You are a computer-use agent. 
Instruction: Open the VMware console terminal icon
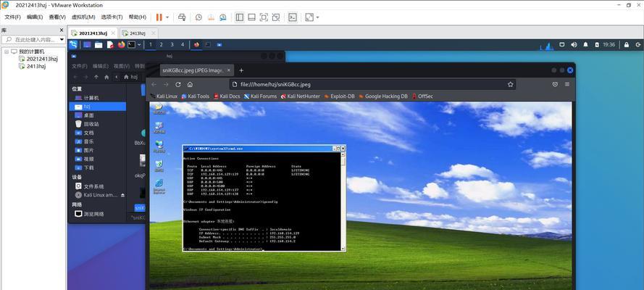tap(293, 17)
